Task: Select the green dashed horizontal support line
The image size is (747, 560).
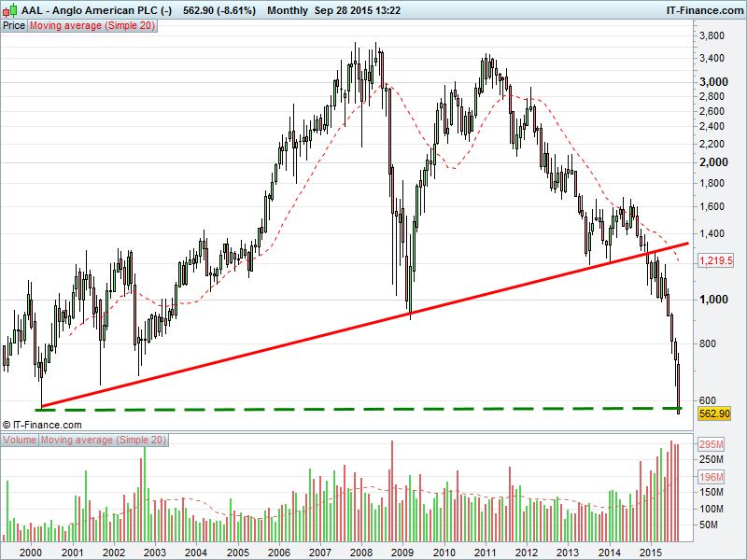Action: [x=359, y=409]
